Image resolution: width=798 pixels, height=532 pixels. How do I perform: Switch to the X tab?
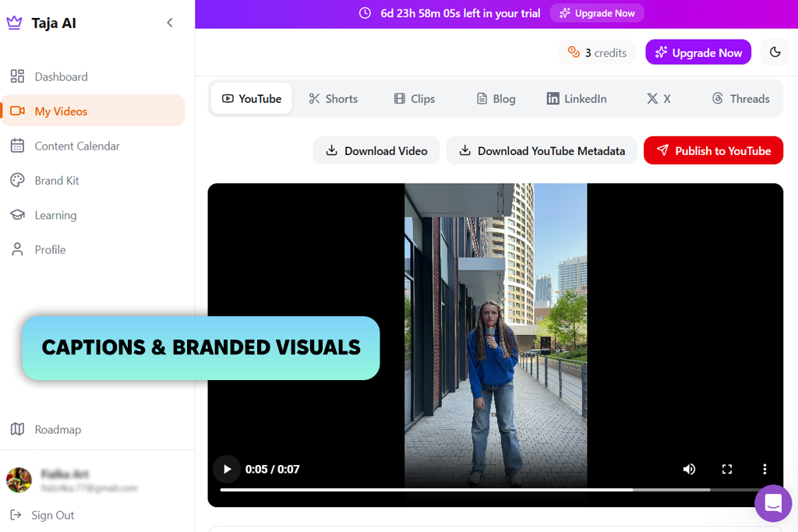point(659,99)
